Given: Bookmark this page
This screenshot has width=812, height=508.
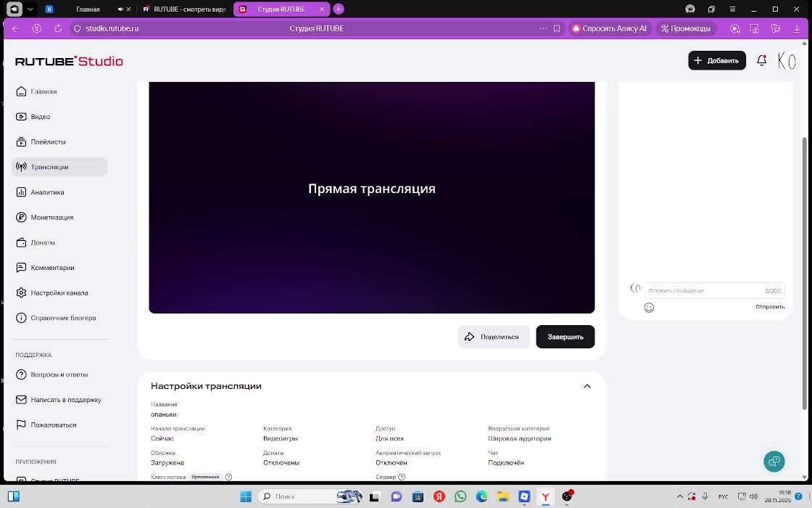Looking at the screenshot, I should [557, 28].
